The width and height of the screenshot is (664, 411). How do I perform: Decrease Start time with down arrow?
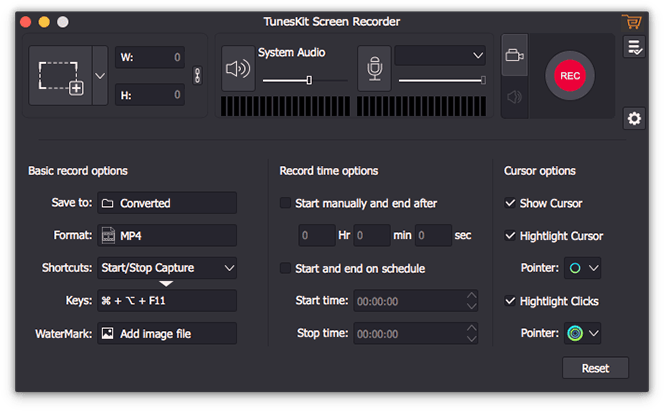click(x=471, y=306)
